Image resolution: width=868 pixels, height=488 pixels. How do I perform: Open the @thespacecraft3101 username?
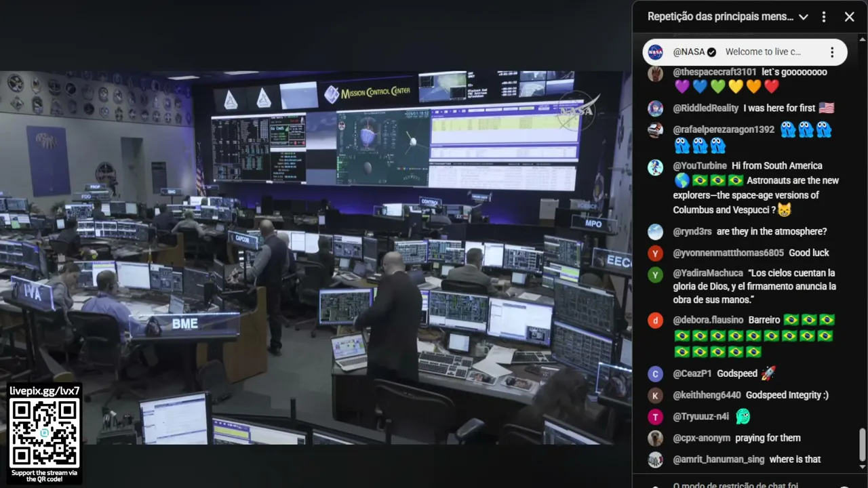715,72
